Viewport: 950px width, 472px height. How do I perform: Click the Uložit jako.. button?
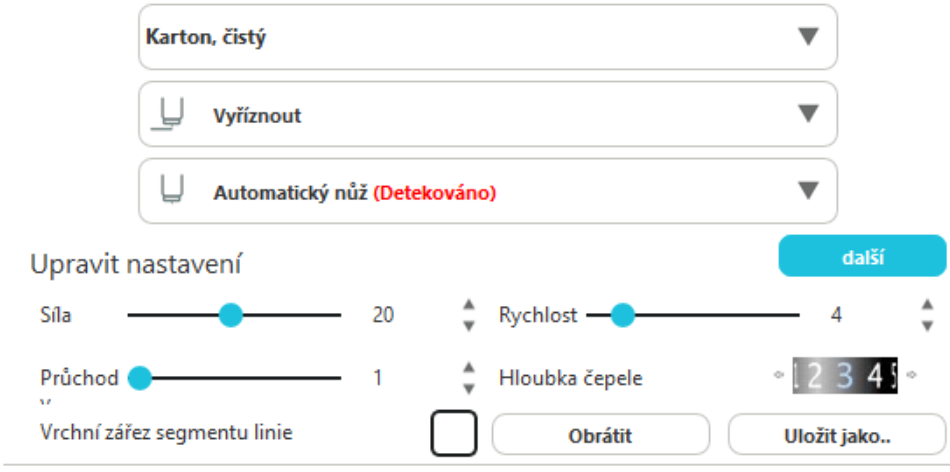(836, 435)
